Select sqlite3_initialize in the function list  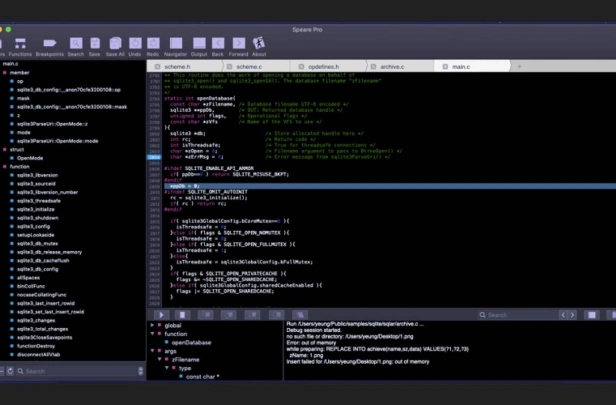point(36,209)
